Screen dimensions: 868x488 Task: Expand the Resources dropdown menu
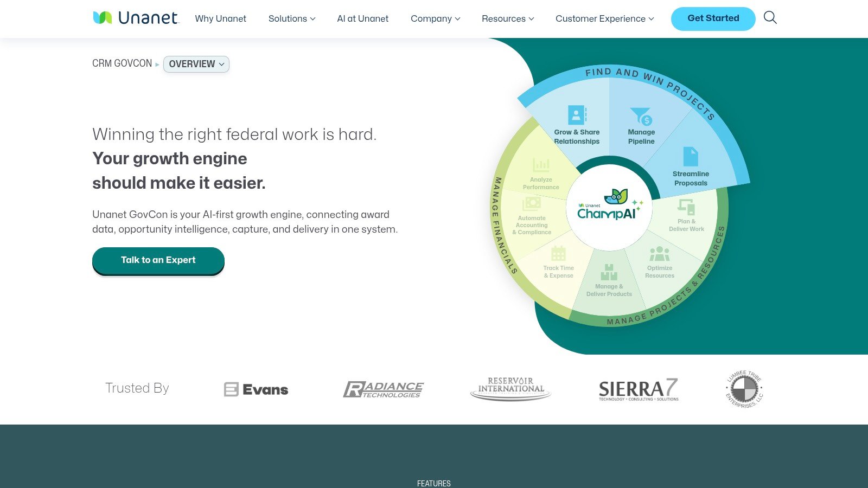508,18
